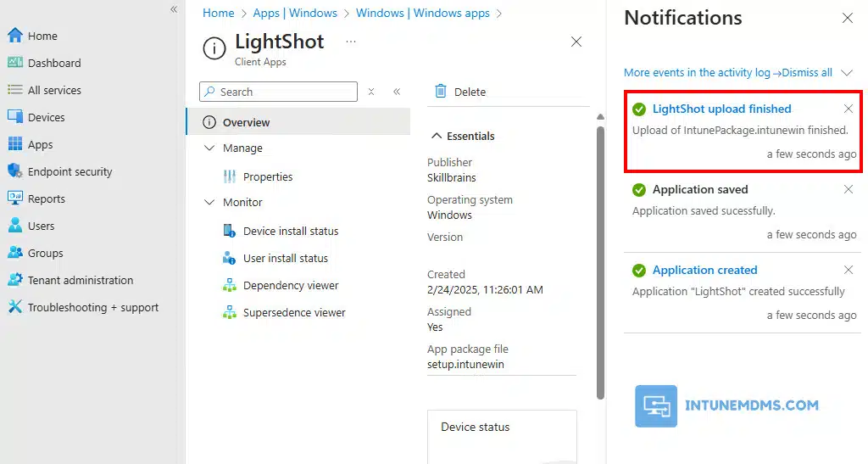The image size is (868, 464).
Task: Collapse the Essentials section
Action: click(x=437, y=136)
